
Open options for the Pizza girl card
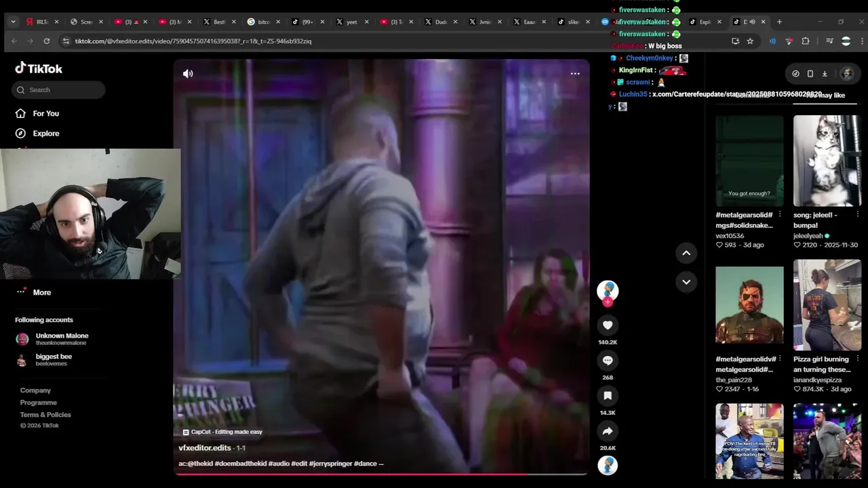(x=857, y=359)
